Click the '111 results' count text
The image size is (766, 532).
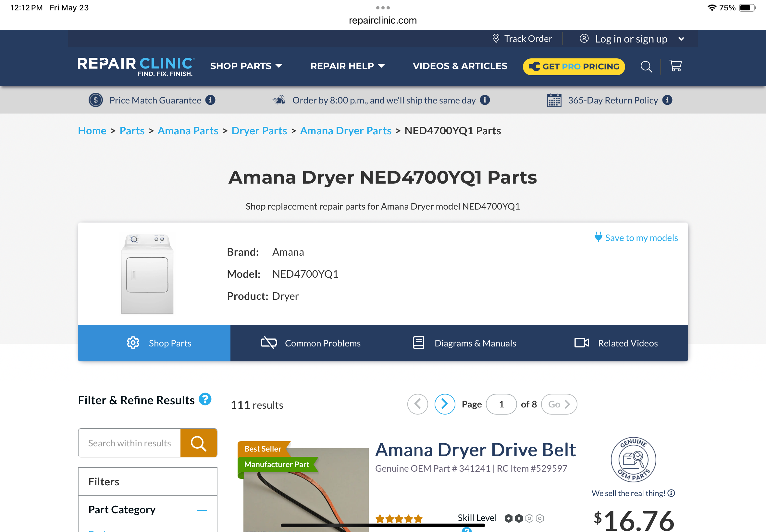point(257,405)
